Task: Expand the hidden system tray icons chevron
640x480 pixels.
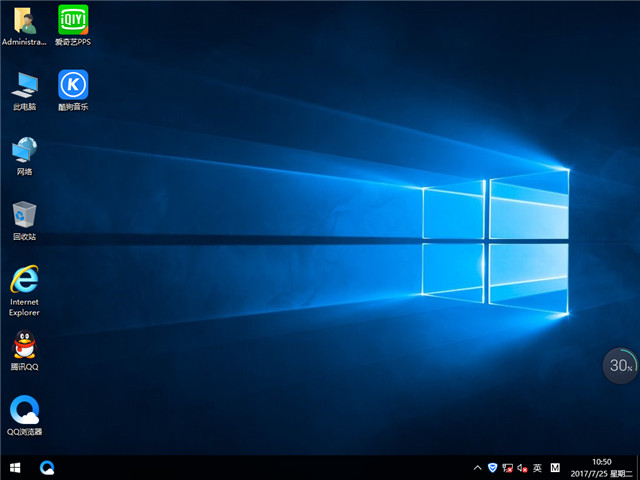Action: coord(477,468)
